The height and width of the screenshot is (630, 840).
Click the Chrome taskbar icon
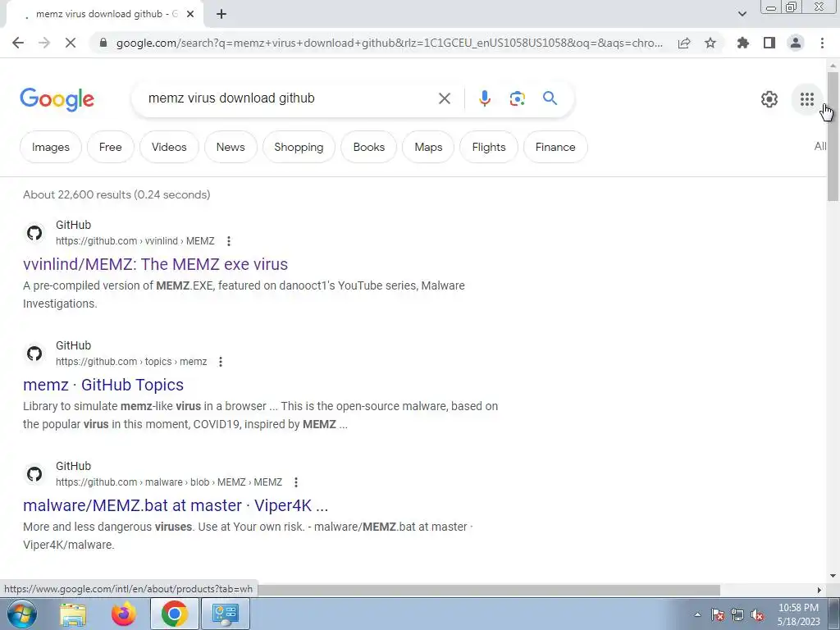[x=174, y=614]
